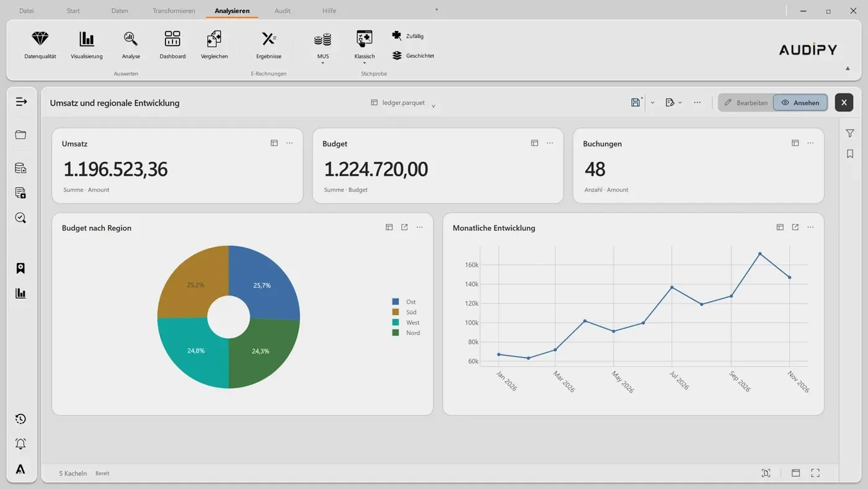Open the history clock sidebar icon
The width and height of the screenshot is (868, 489).
(x=20, y=419)
